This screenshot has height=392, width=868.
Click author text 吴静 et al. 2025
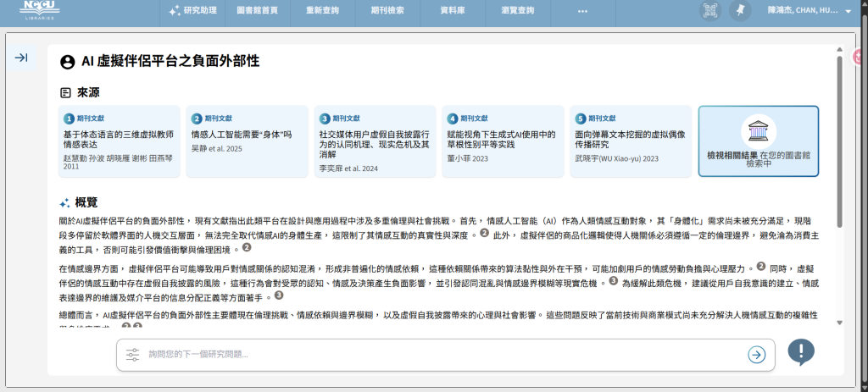(216, 149)
